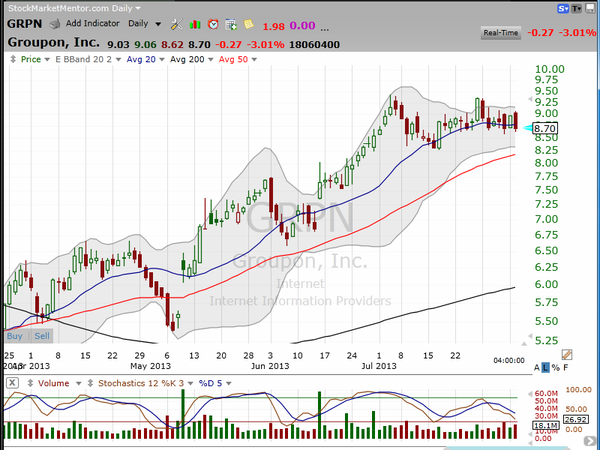The width and height of the screenshot is (600, 450).
Task: Expand the Avg 50 dropdown
Action: click(254, 59)
